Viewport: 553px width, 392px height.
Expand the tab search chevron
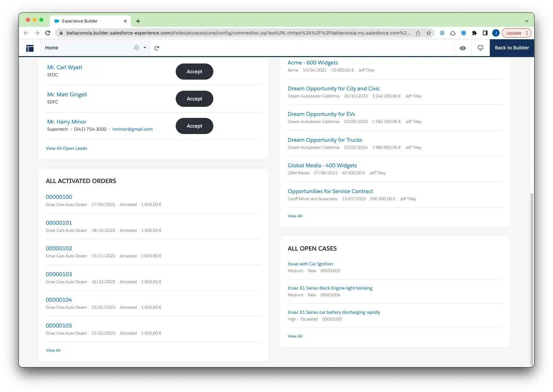(x=526, y=21)
